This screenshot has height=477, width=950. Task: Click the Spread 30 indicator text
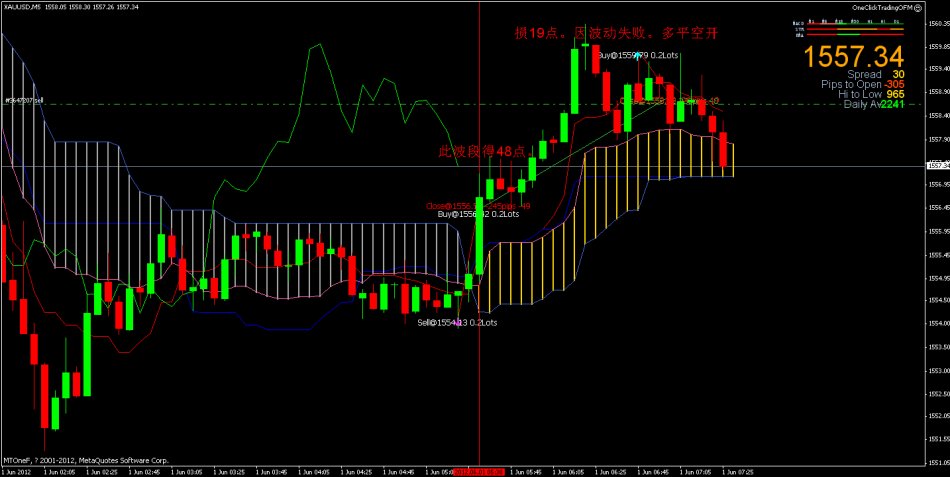point(876,75)
